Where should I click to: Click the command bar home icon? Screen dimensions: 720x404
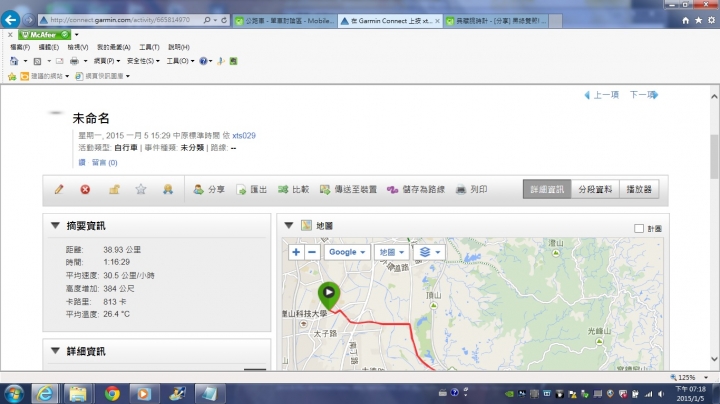pyautogui.click(x=14, y=61)
